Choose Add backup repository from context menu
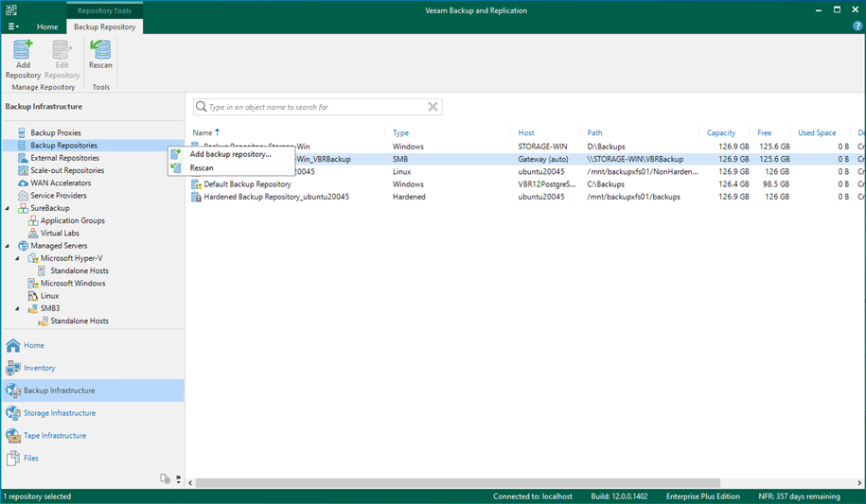This screenshot has width=866, height=504. [229, 154]
